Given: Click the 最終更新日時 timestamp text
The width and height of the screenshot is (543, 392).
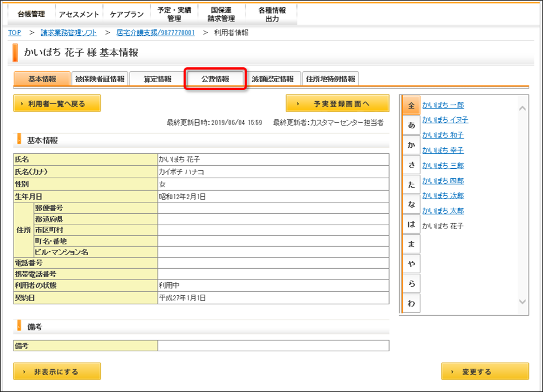Looking at the screenshot, I should pos(214,123).
